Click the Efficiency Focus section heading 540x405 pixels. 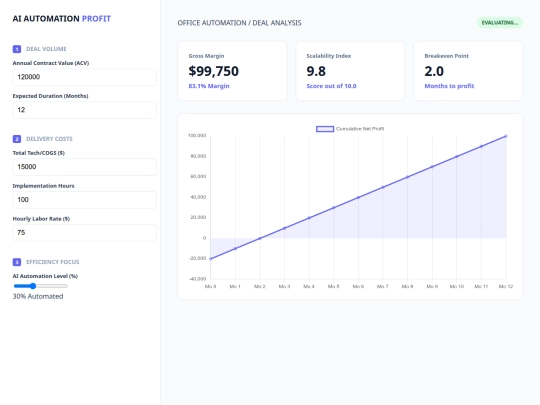[53, 262]
